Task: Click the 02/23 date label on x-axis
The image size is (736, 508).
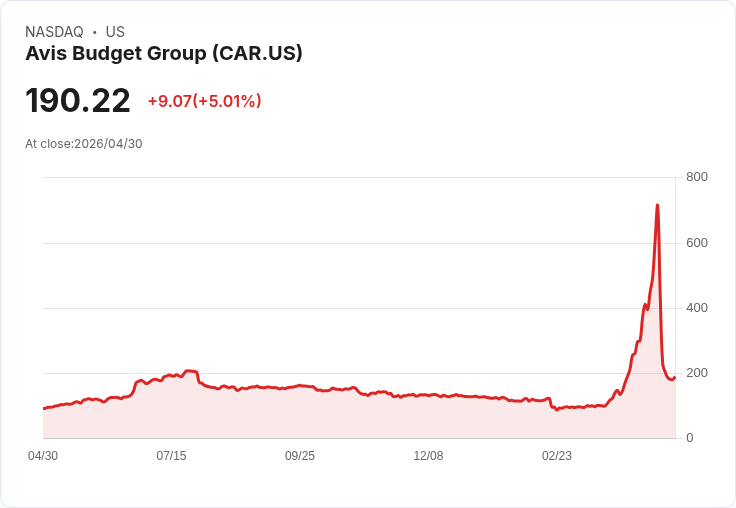Action: [x=557, y=456]
